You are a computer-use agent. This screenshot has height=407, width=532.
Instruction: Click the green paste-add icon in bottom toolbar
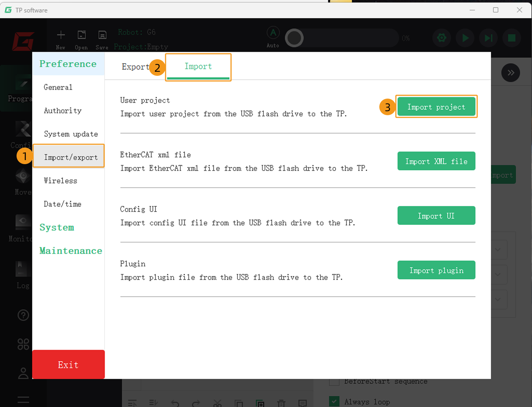pos(260,403)
